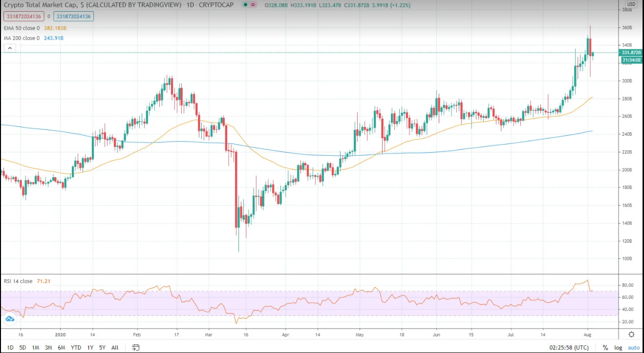This screenshot has width=644, height=353.
Task: Select the All time range
Action: [115, 348]
